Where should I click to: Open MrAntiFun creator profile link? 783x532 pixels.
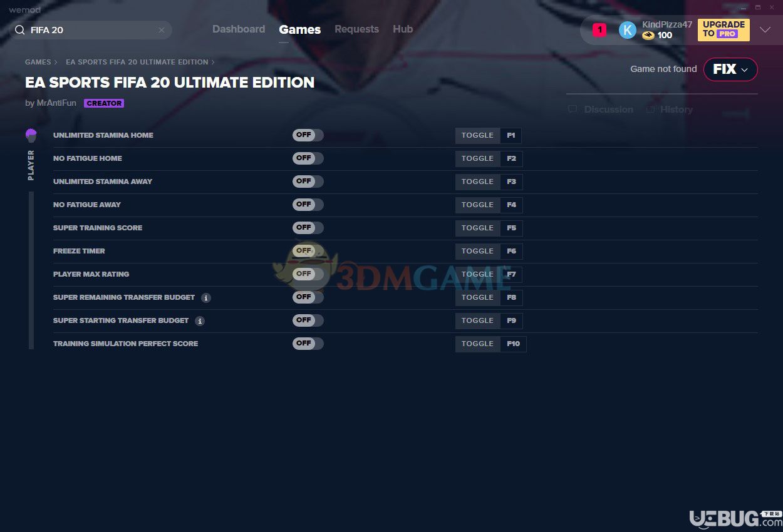(x=56, y=103)
